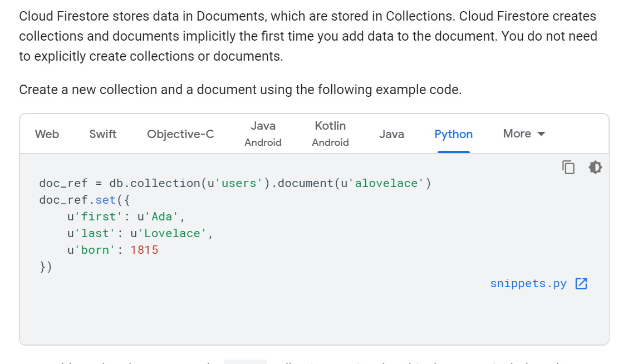Image resolution: width=628 pixels, height=364 pixels.
Task: Copy the code sample to clipboard
Action: [568, 168]
